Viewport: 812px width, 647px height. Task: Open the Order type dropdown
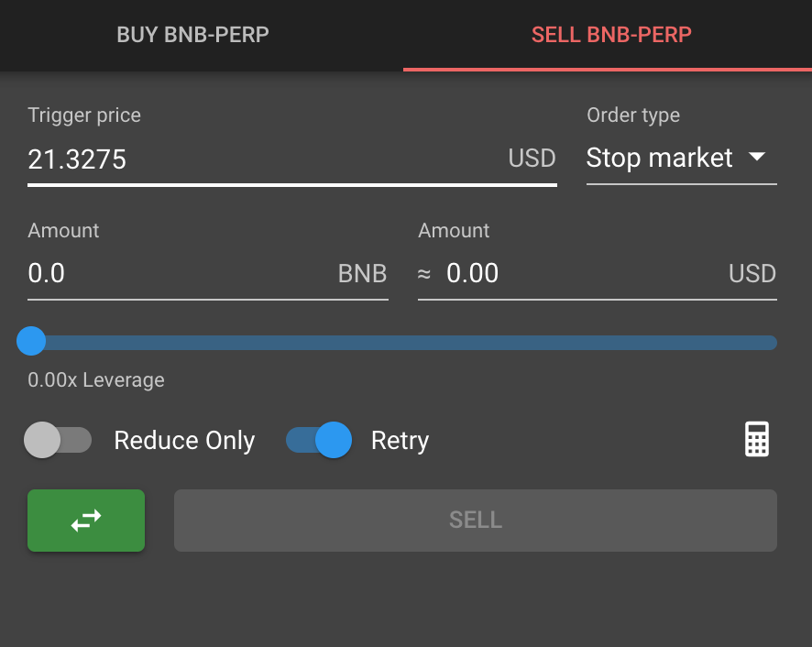[x=682, y=158]
